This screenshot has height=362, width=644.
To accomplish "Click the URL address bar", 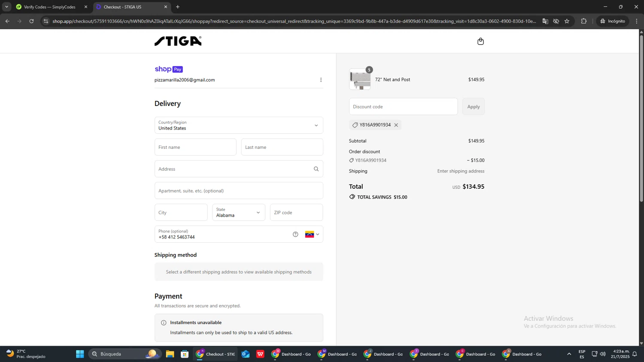I will point(294,21).
